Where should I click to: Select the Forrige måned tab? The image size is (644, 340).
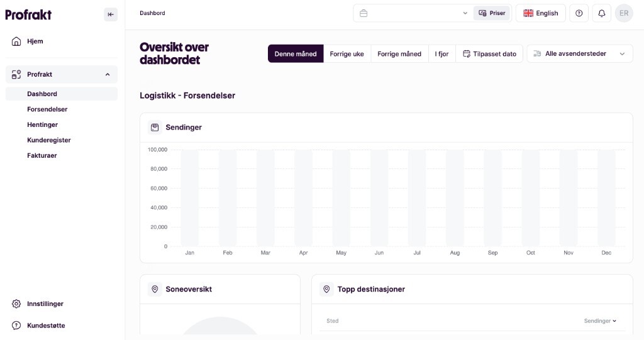point(399,54)
